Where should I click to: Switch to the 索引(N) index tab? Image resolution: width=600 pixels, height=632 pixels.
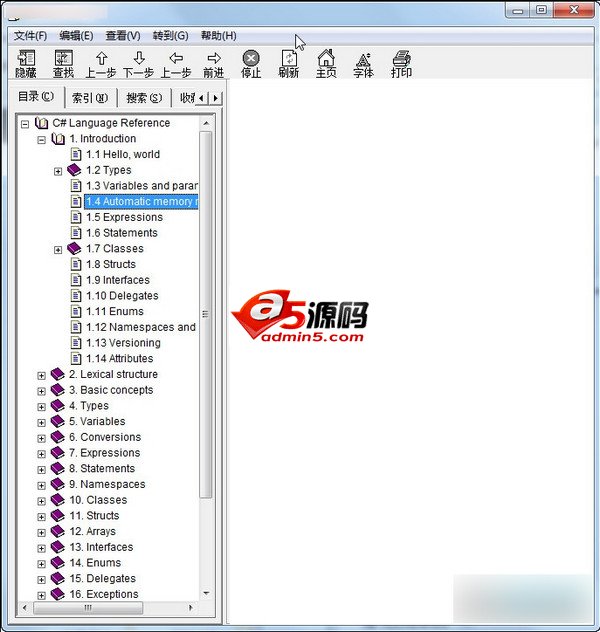tap(90, 98)
